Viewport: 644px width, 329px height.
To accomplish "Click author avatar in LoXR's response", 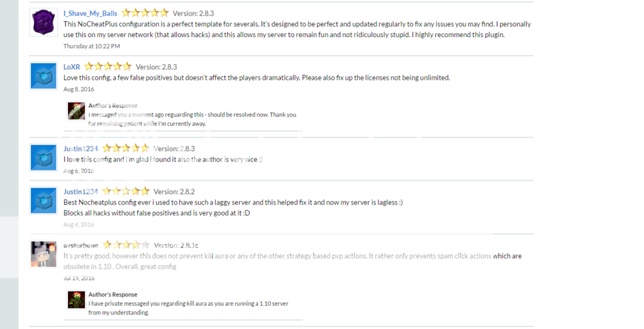I will 77,111.
